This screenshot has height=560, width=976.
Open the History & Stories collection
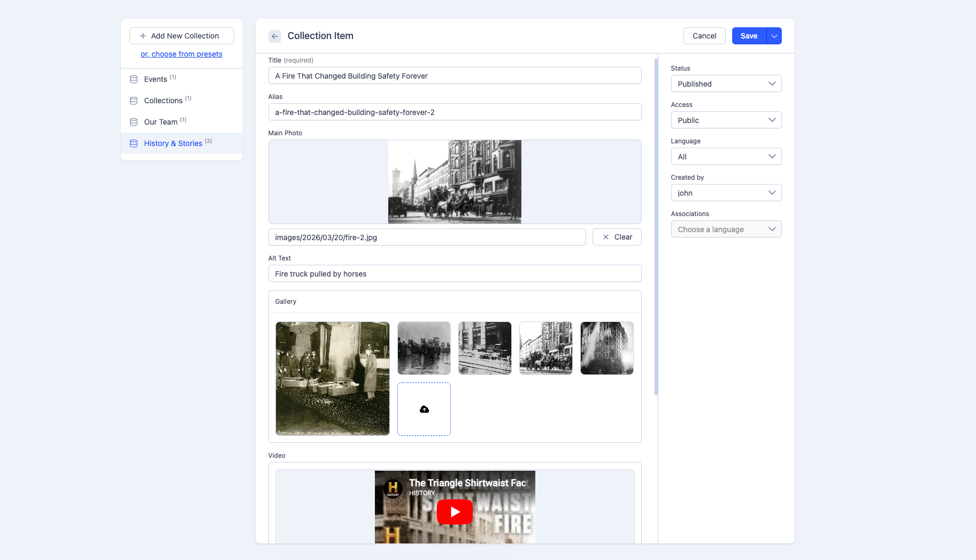[173, 143]
